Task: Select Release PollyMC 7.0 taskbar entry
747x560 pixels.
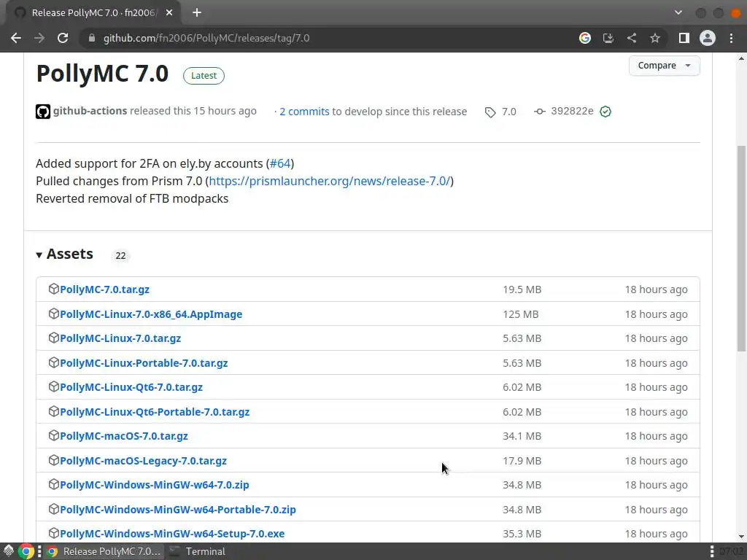Action: point(105,551)
